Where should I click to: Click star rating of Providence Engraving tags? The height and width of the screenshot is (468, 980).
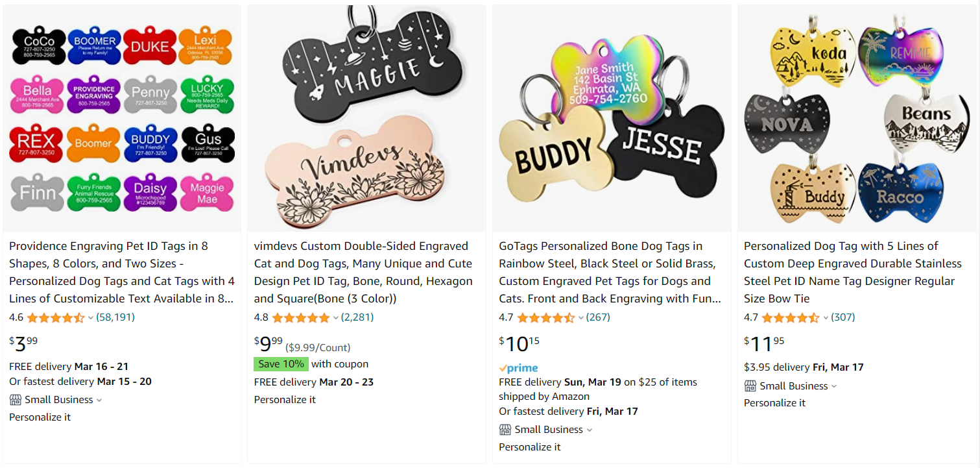[55, 318]
